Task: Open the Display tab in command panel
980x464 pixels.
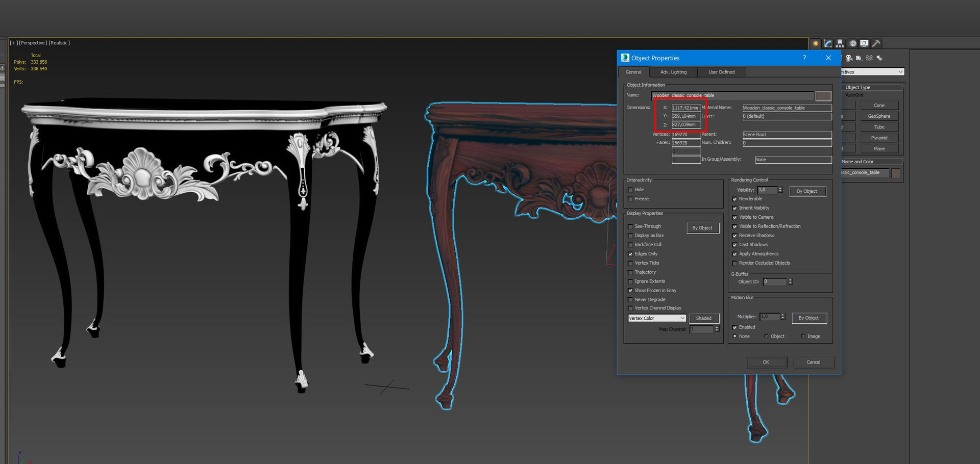Action: point(864,43)
